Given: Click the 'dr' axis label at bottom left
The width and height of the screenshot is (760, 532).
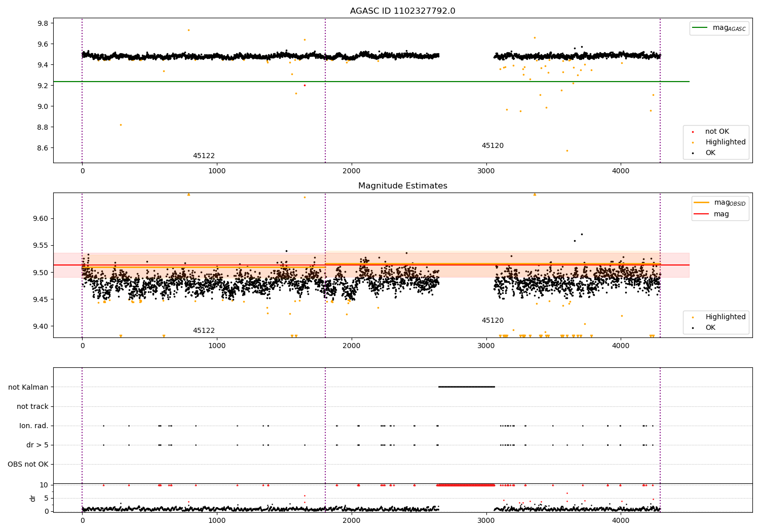Looking at the screenshot, I should click(x=33, y=498).
